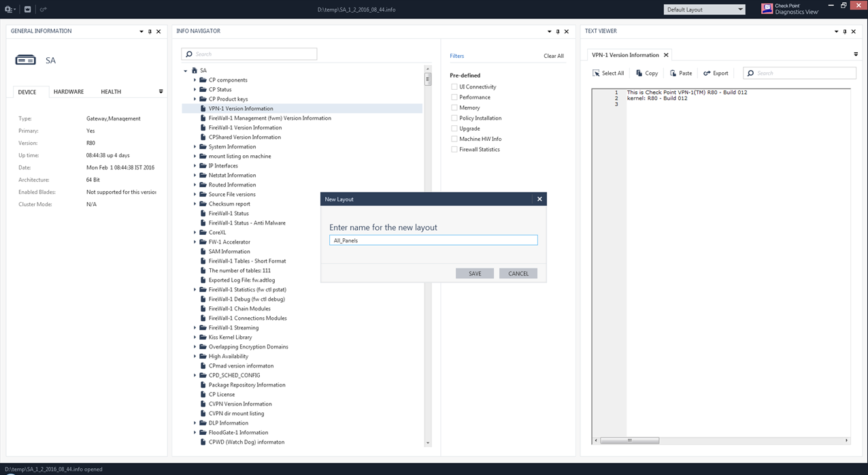Viewport: 868px width, 475px height.
Task: Close the Text Viewer panel
Action: pyautogui.click(x=854, y=31)
